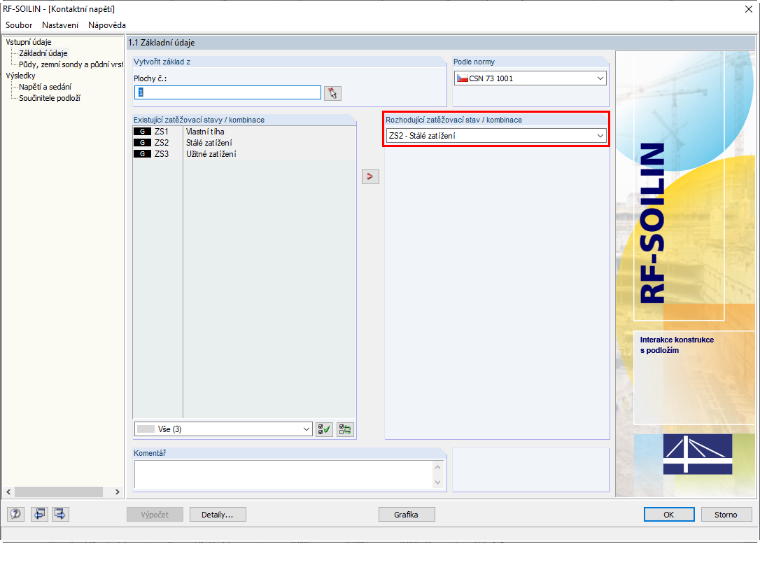Click the pick surface icon beside Plochy č. field
Screen dimensions: 760x570
click(332, 93)
